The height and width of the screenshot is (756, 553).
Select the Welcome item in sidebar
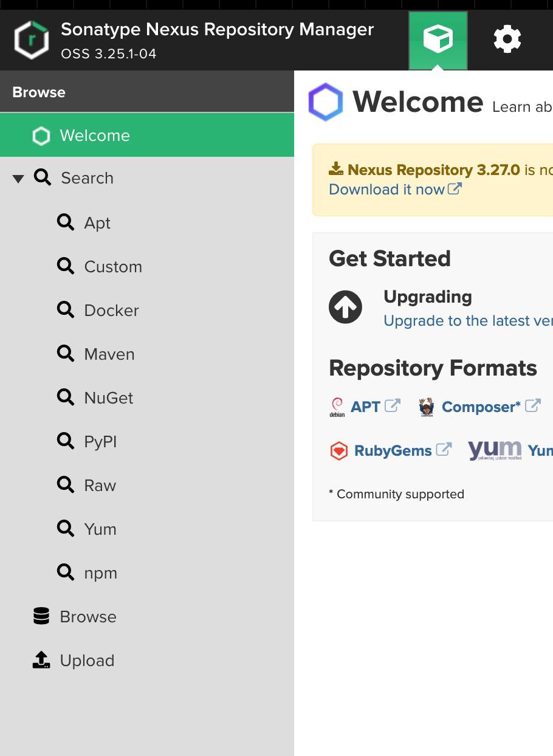[147, 135]
